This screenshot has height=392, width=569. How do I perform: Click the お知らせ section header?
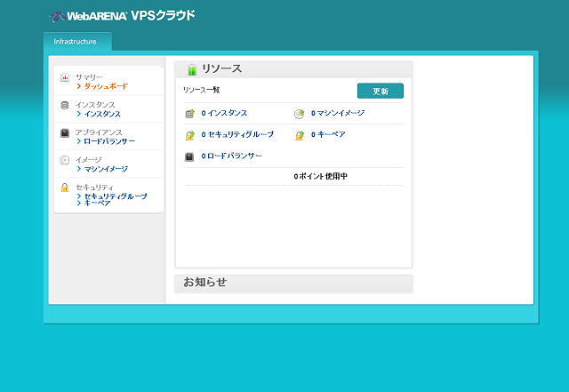click(x=293, y=284)
